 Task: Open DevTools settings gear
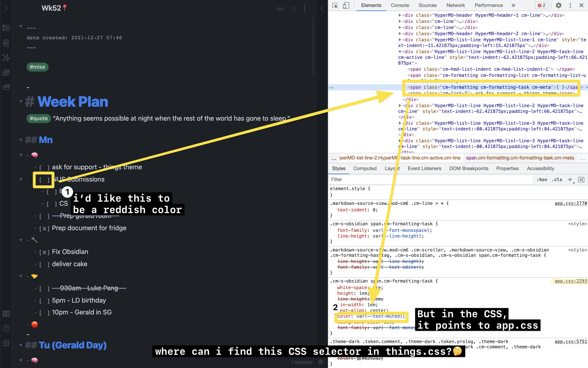point(559,5)
